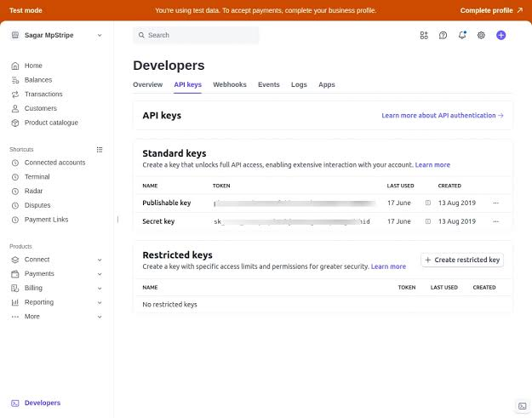
Task: Click info icon in Publishable key row
Action: [x=428, y=203]
